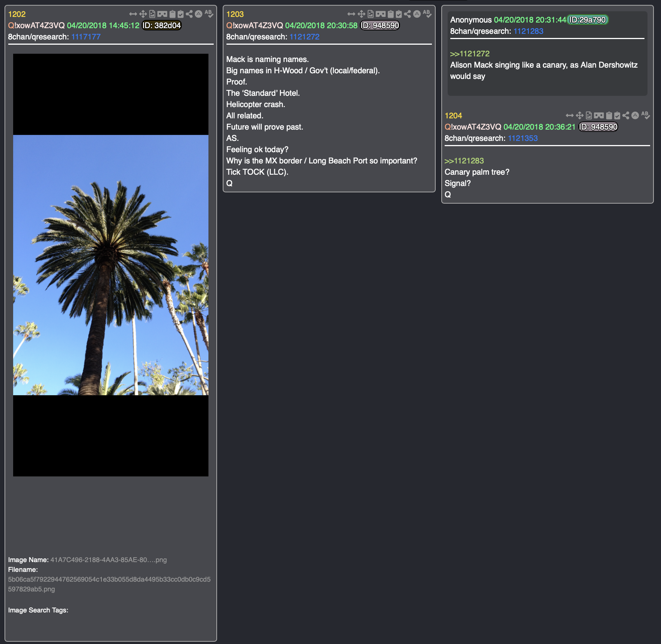The image size is (661, 644).
Task: Click the line 'Future will prove past.'
Action: pyautogui.click(x=265, y=127)
